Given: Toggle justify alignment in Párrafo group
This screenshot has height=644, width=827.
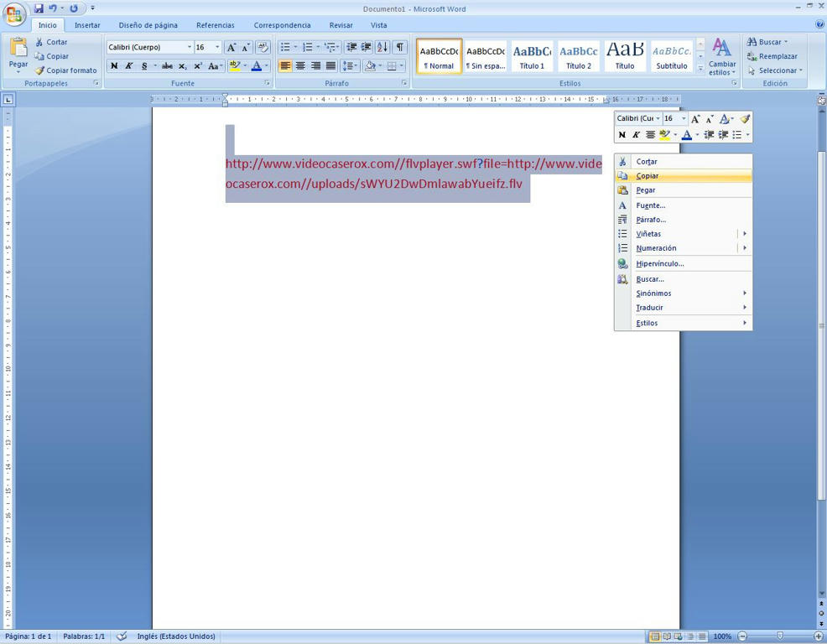Looking at the screenshot, I should point(330,66).
